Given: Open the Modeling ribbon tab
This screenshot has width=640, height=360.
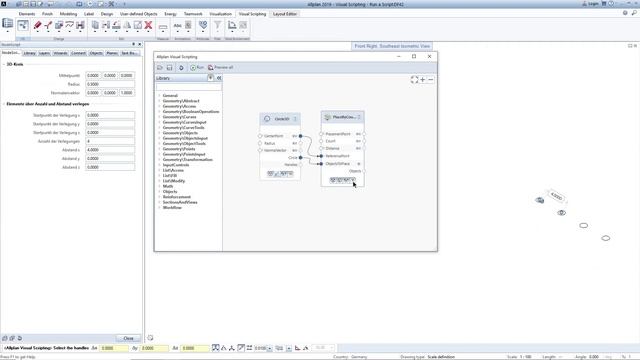Looking at the screenshot, I should [68, 14].
